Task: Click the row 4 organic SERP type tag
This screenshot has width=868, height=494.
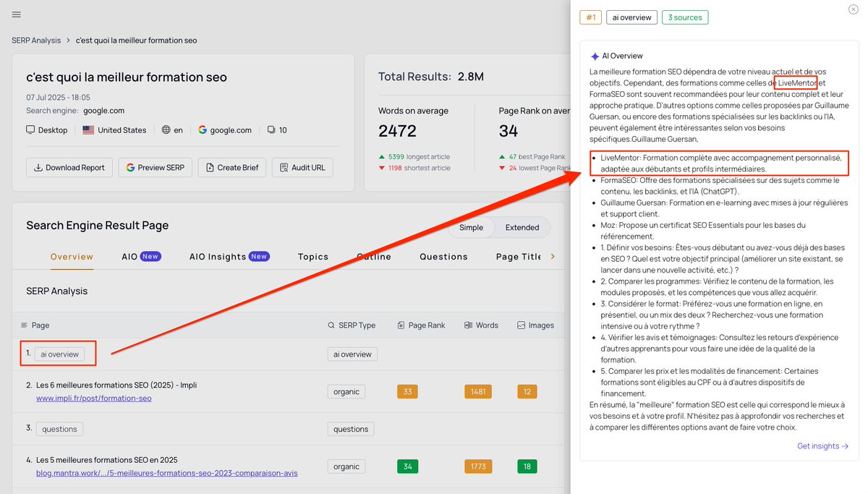Action: click(346, 467)
